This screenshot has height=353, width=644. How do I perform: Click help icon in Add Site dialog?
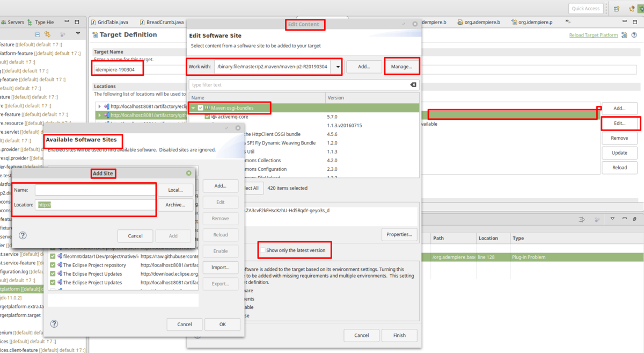(x=23, y=235)
